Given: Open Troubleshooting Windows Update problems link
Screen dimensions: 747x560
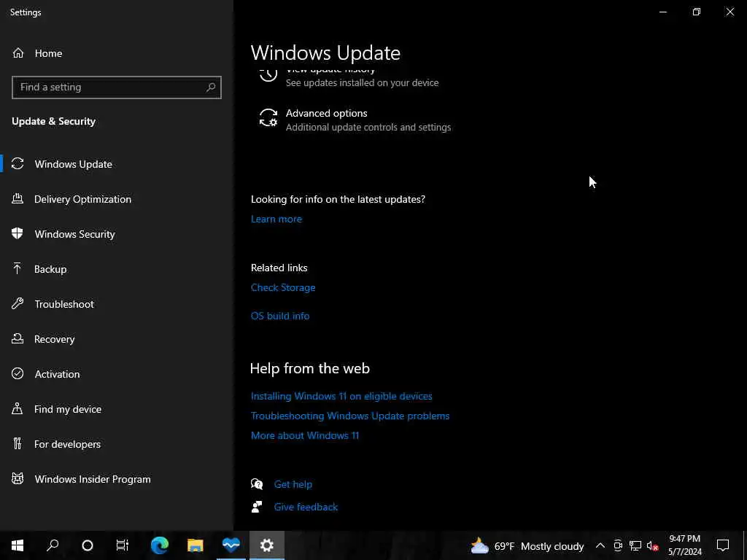Looking at the screenshot, I should (350, 416).
